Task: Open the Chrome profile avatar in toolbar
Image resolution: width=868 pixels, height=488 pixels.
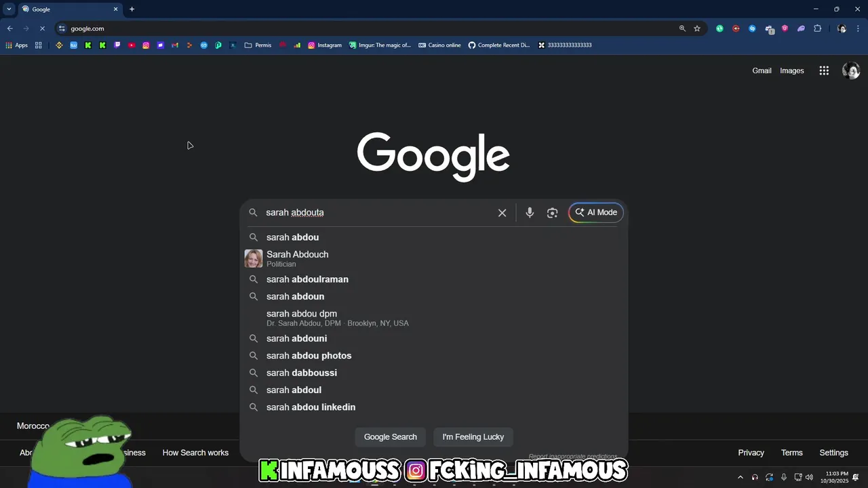Action: coord(842,28)
